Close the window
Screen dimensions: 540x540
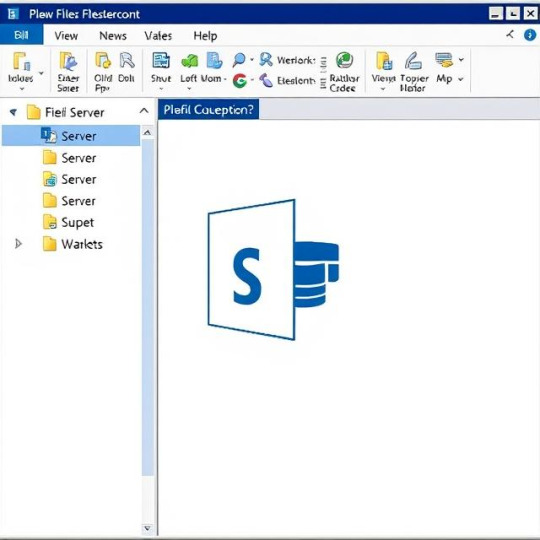click(x=530, y=14)
